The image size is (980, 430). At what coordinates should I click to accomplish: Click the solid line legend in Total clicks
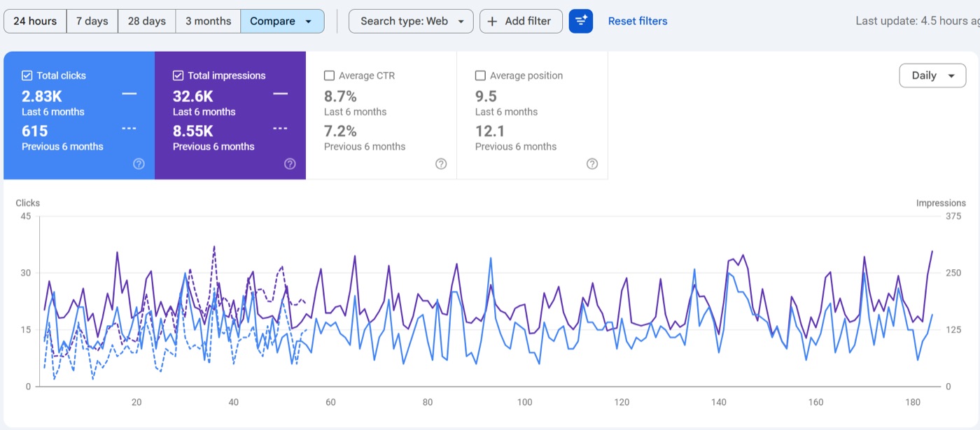coord(129,94)
